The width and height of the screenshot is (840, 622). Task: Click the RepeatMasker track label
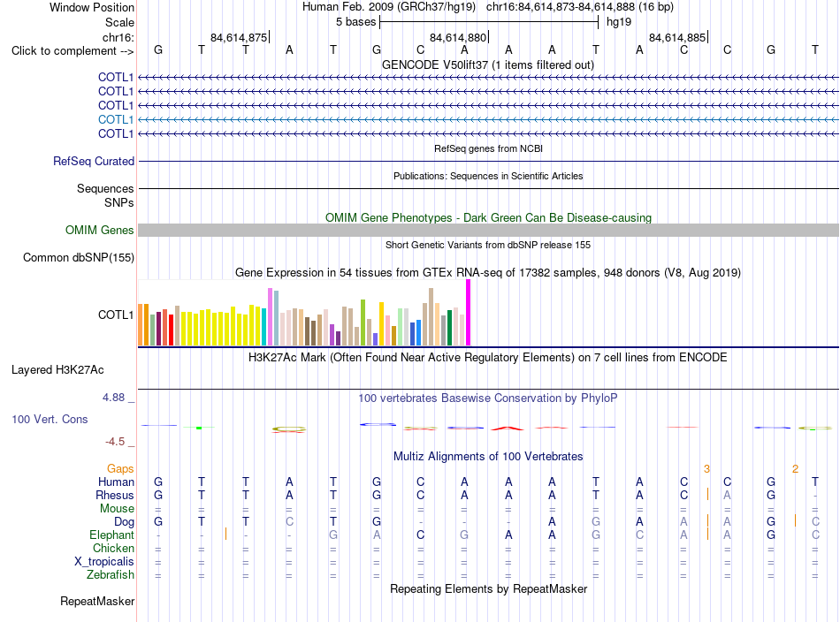point(97,601)
